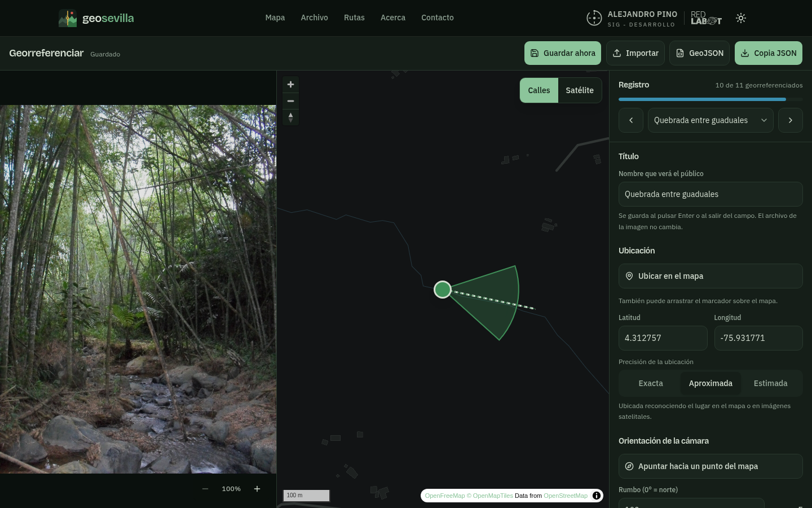Image resolution: width=812 pixels, height=508 pixels.
Task: Reset map bearing with compass icon
Action: tap(290, 117)
